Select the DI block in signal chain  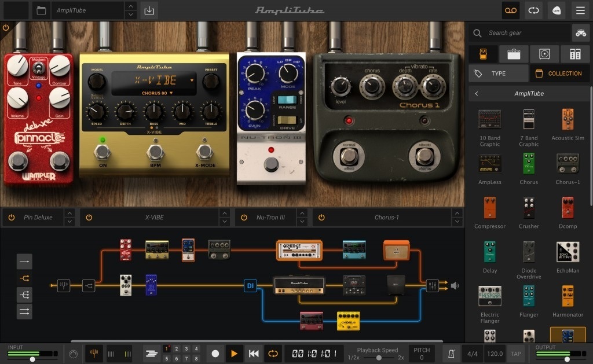click(250, 285)
